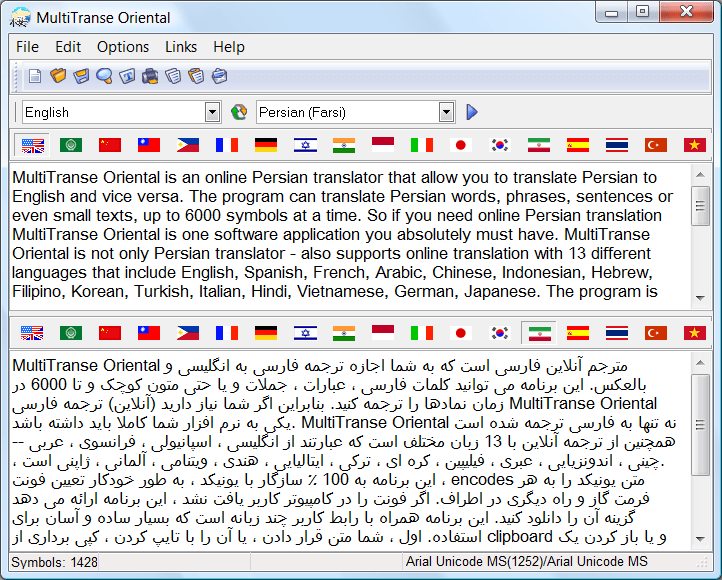Click the Persian translation's scrollbar up arrow

tap(700, 363)
